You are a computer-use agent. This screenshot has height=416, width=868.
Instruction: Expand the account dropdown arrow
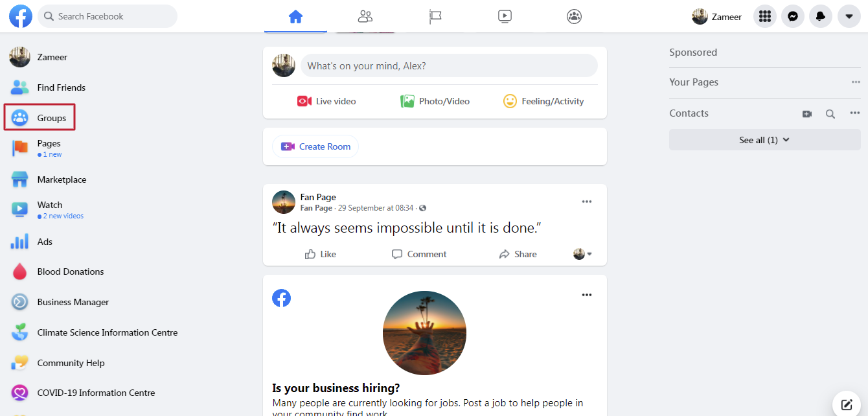849,16
